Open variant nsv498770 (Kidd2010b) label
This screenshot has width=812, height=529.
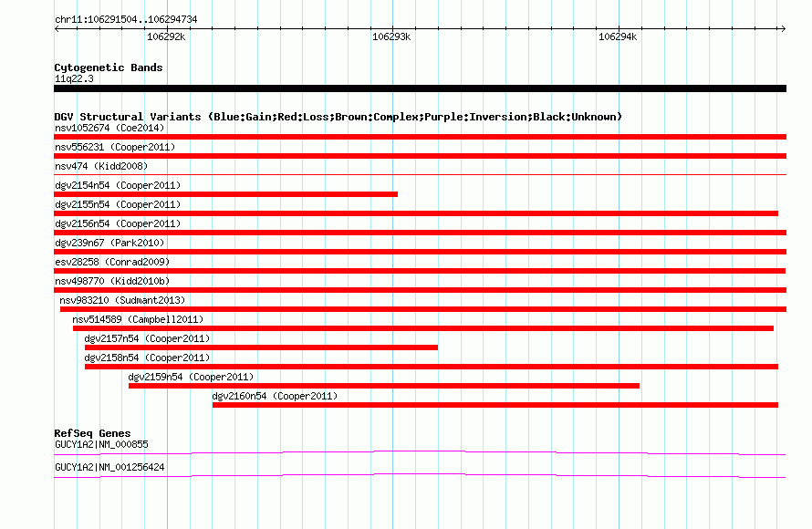tap(112, 281)
